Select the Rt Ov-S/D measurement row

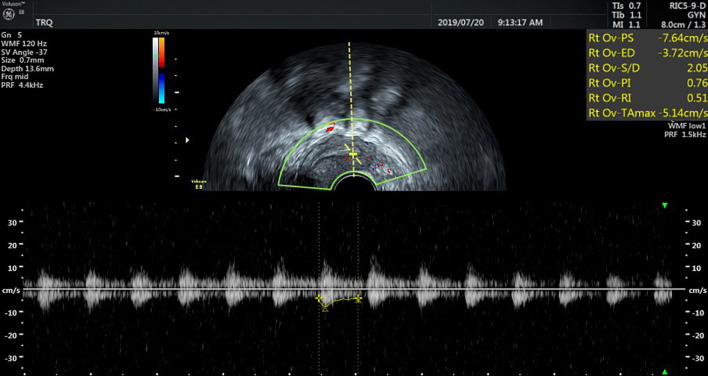(647, 68)
